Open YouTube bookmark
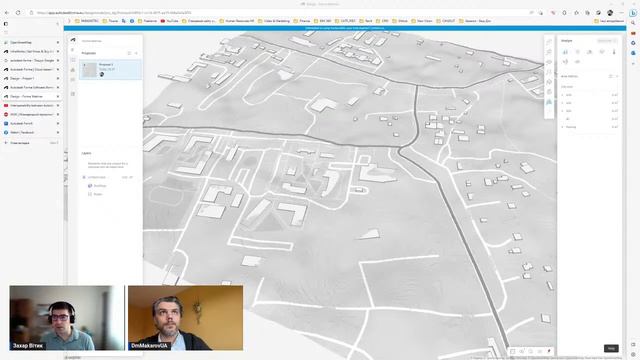Image resolution: width=640 pixels, height=360 pixels. 169,21
